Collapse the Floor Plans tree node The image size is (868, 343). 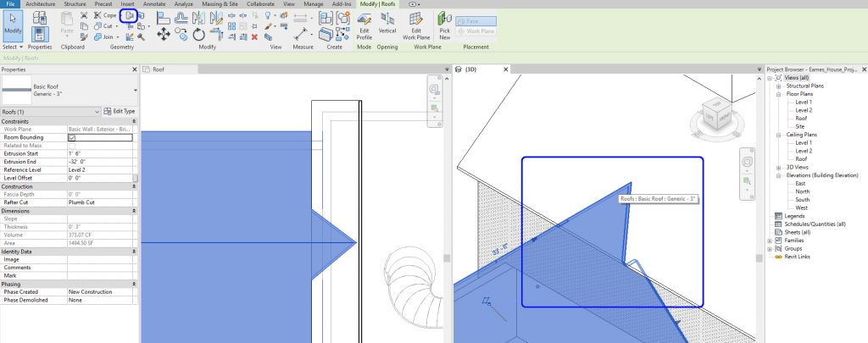pos(778,94)
